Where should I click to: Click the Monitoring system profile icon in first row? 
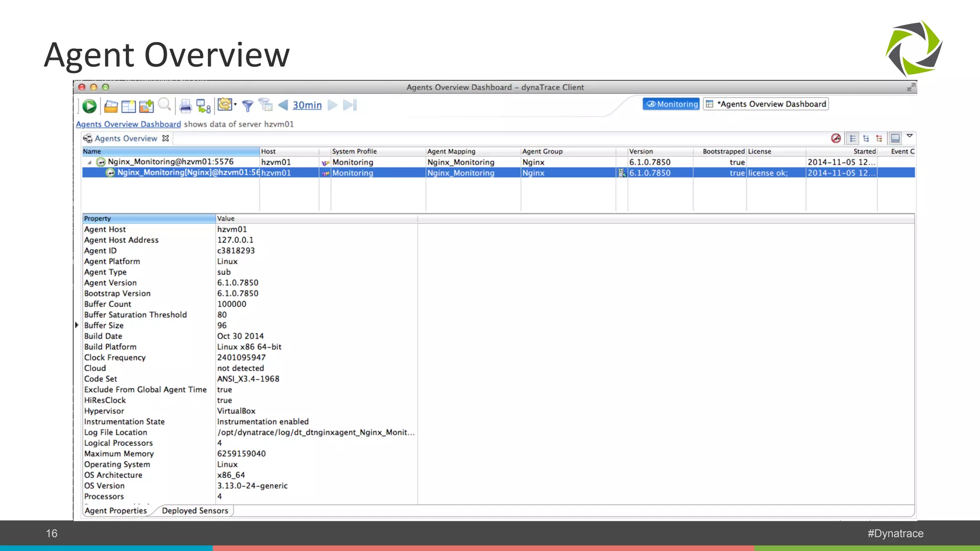[x=325, y=163]
